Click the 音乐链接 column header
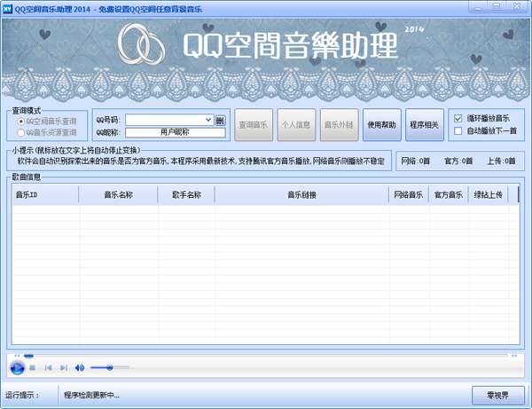This screenshot has height=409, width=532. [x=301, y=195]
